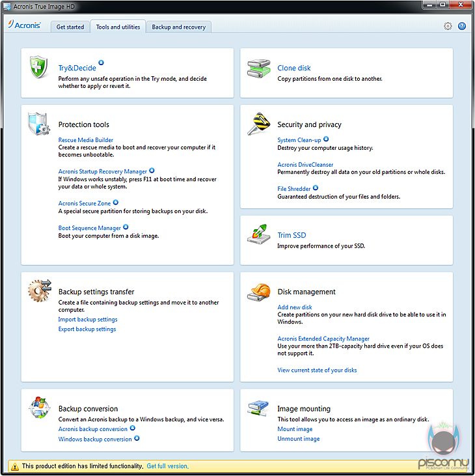Click the Disk management hard-hat icon
Image resolution: width=475 pixels, height=476 pixels.
click(x=258, y=292)
